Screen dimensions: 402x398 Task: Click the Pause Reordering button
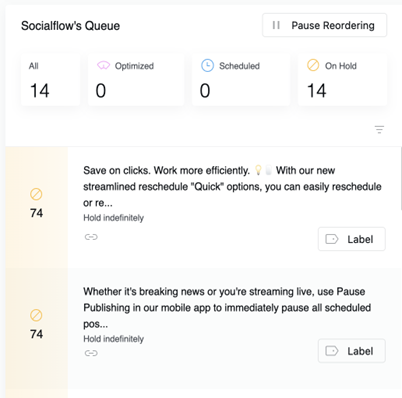(x=324, y=25)
